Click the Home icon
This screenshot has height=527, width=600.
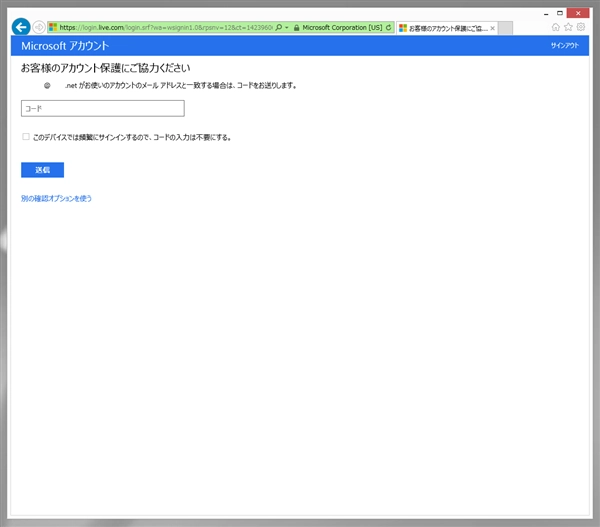tap(556, 27)
